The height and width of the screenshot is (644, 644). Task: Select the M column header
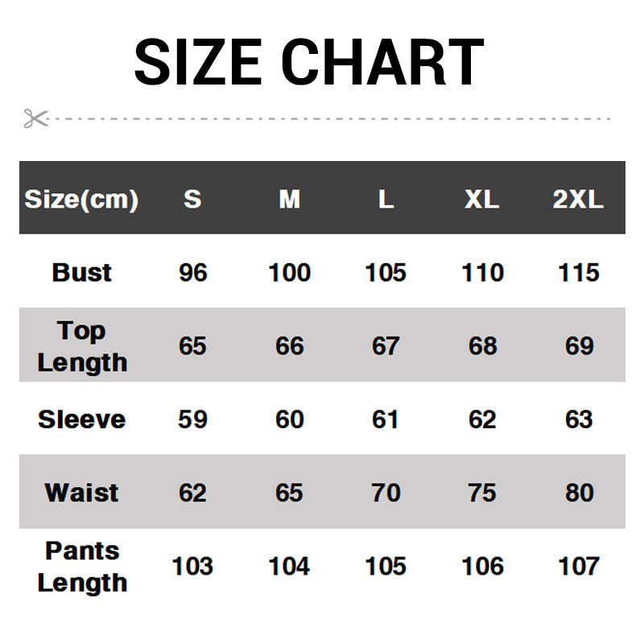pyautogui.click(x=289, y=199)
